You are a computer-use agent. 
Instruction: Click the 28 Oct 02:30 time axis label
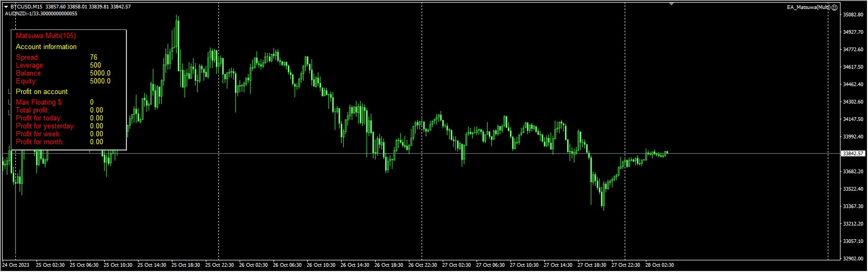point(660,265)
